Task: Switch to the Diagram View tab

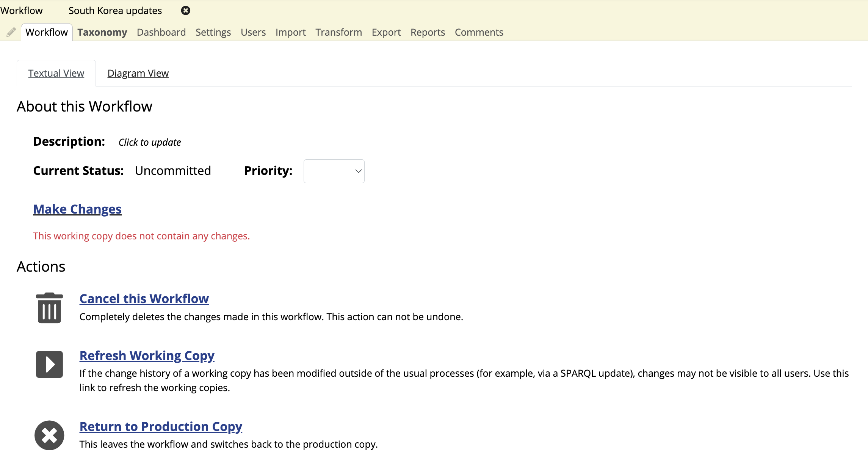Action: (x=138, y=72)
